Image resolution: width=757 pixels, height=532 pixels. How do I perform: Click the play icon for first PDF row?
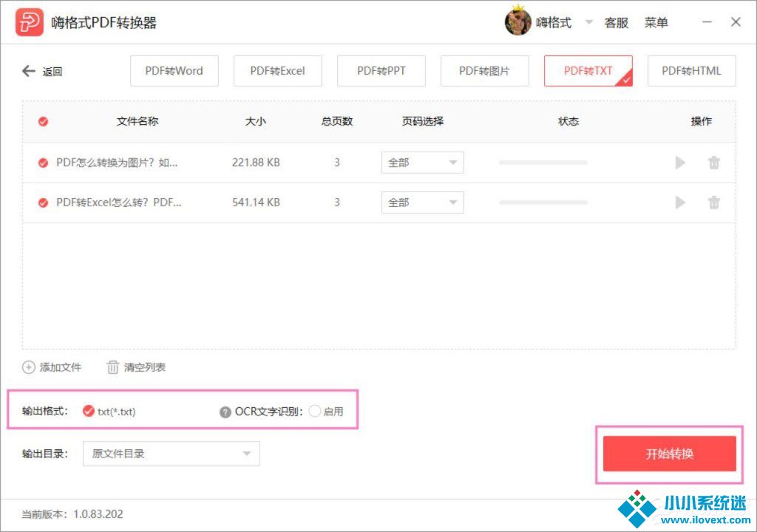pos(680,163)
